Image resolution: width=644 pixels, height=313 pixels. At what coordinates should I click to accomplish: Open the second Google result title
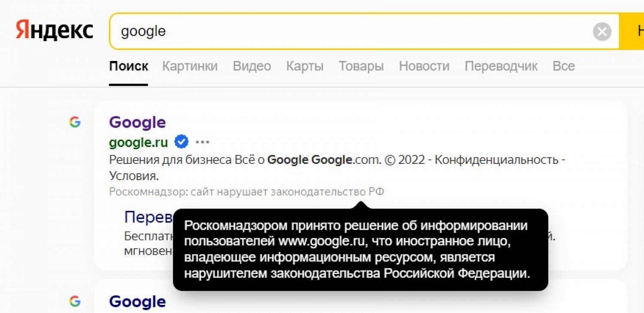click(137, 302)
